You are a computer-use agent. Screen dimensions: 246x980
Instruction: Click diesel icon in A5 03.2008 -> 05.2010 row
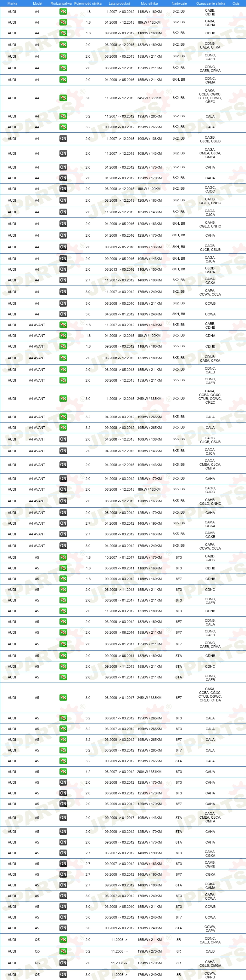click(x=63, y=906)
